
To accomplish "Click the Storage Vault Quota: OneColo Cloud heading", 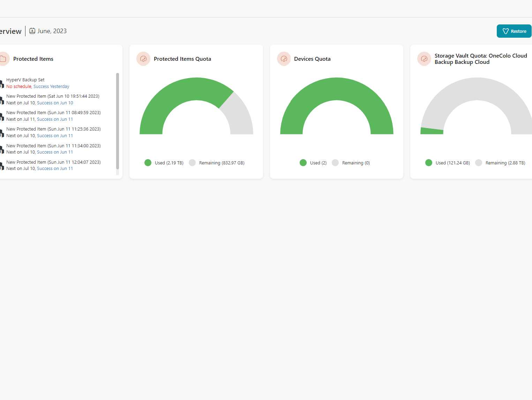I will (x=481, y=59).
